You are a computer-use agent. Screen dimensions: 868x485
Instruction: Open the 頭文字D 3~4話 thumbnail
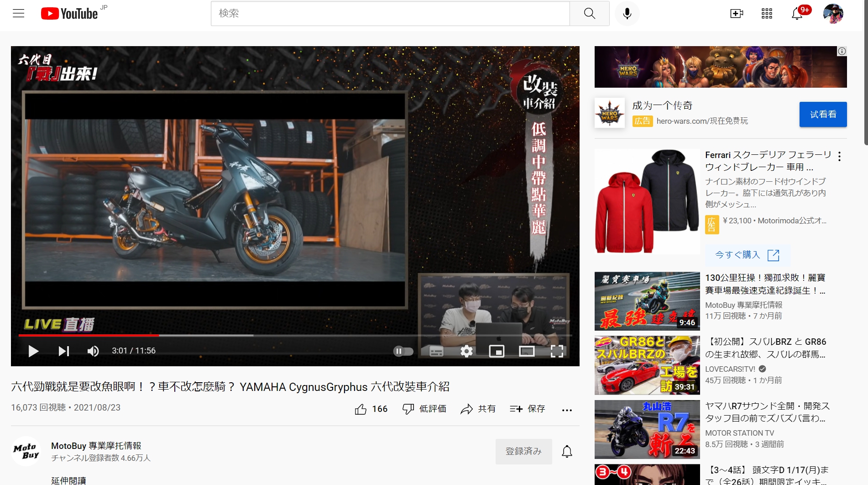(647, 474)
